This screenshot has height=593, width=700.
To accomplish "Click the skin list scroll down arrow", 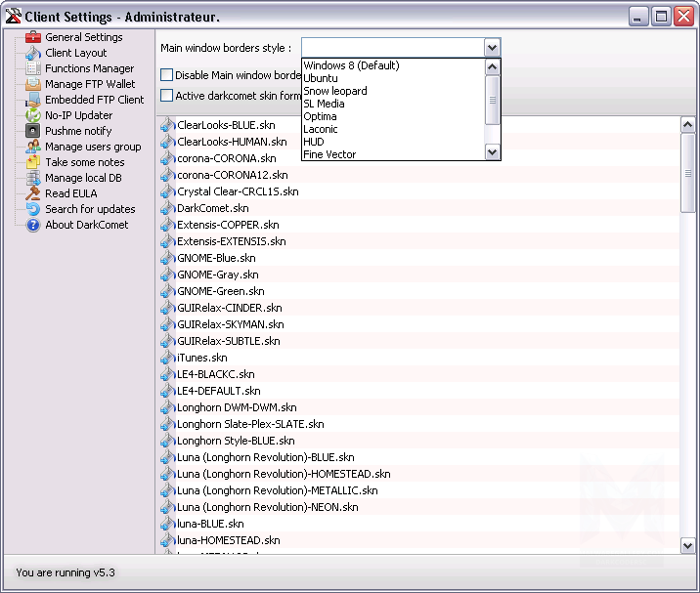I will pos(687,545).
